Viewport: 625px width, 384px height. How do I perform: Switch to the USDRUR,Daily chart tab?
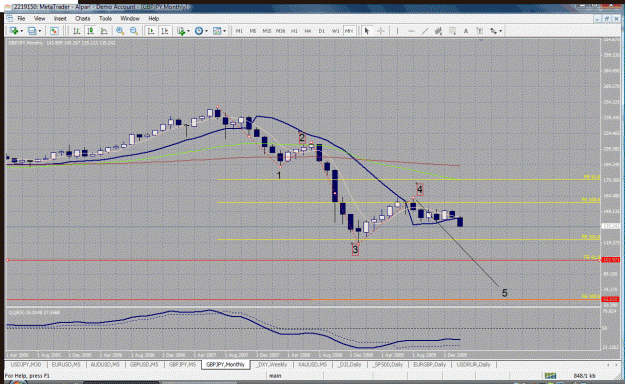(x=473, y=364)
